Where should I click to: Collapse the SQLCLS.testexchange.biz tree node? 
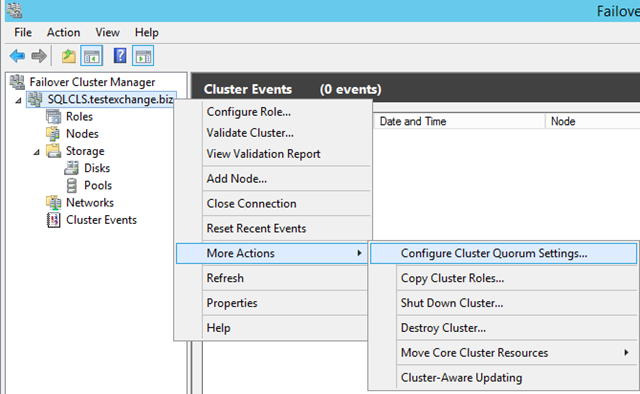[x=18, y=100]
